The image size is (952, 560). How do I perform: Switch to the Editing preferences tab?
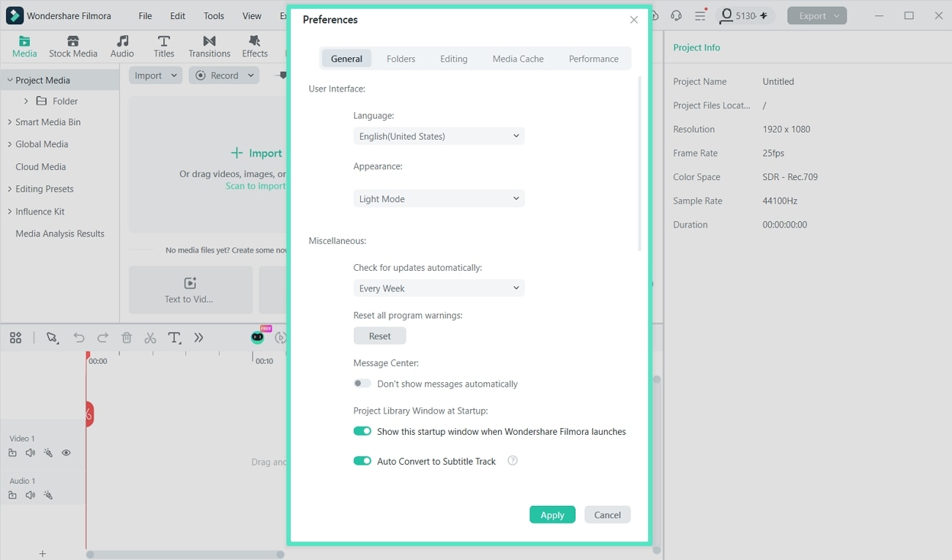click(453, 59)
